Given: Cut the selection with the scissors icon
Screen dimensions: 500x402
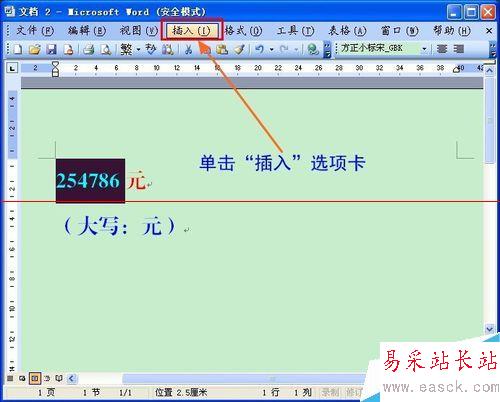Looking at the screenshot, I should click(x=189, y=49).
